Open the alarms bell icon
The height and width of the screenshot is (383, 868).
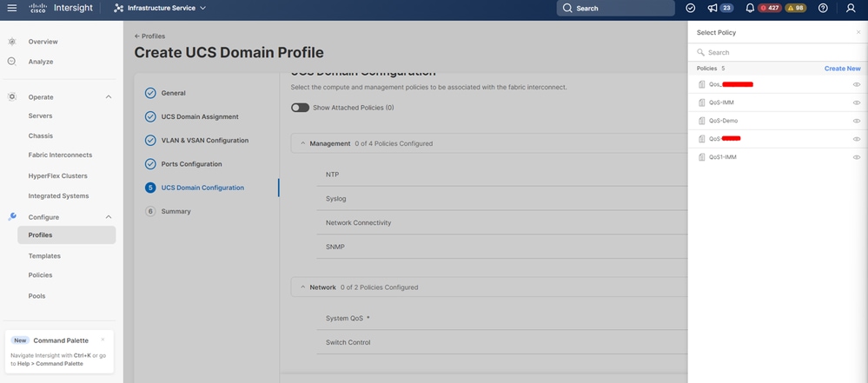pos(750,8)
